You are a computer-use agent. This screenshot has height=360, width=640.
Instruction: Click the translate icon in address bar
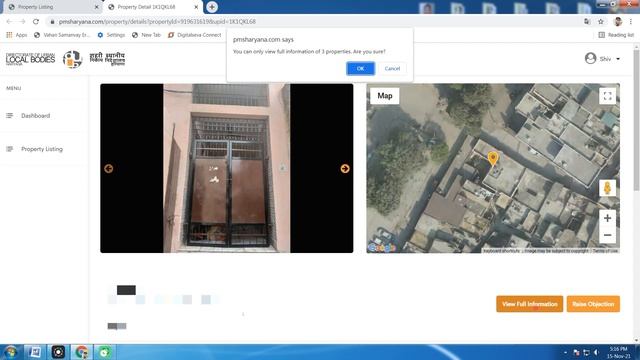587,22
